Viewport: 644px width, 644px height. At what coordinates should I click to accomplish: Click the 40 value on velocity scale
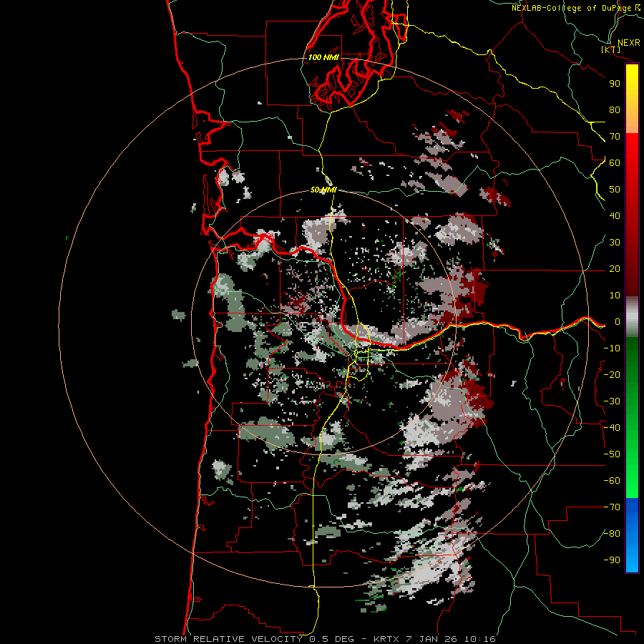[x=615, y=216]
